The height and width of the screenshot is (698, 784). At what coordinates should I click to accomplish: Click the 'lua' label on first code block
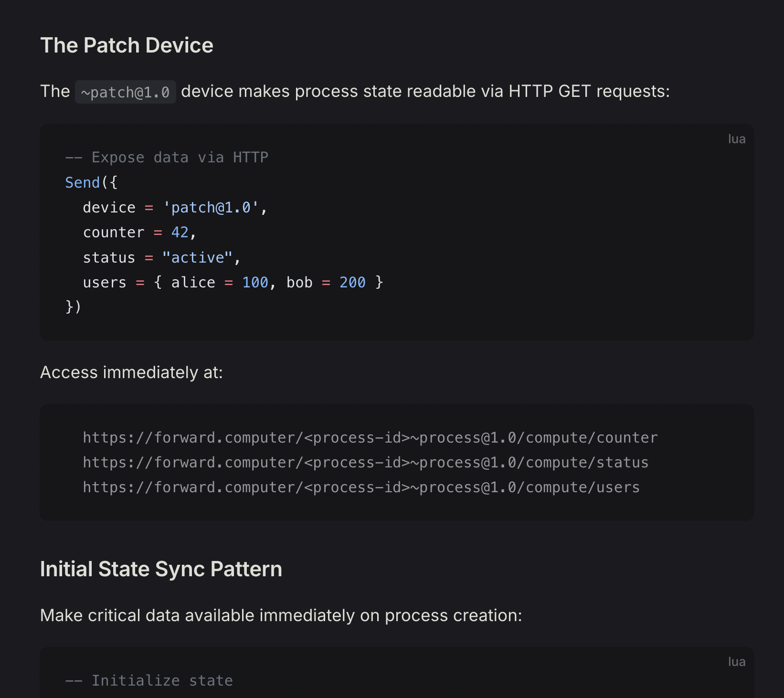[736, 139]
